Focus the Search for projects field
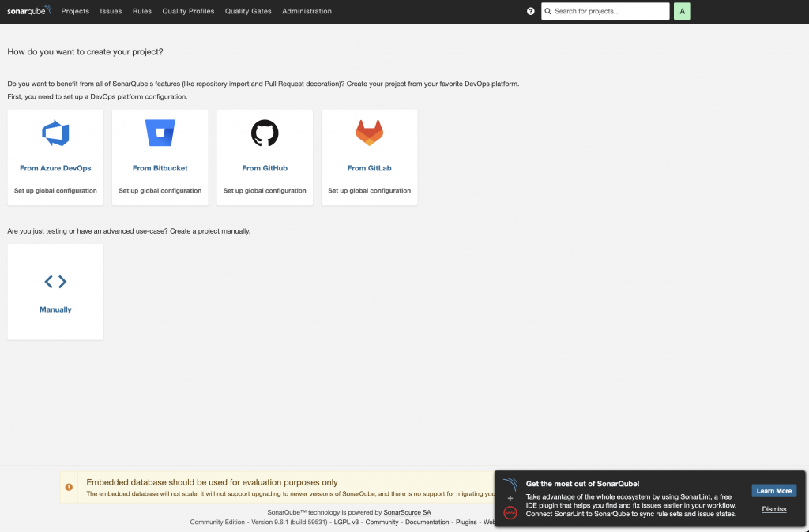 (605, 11)
